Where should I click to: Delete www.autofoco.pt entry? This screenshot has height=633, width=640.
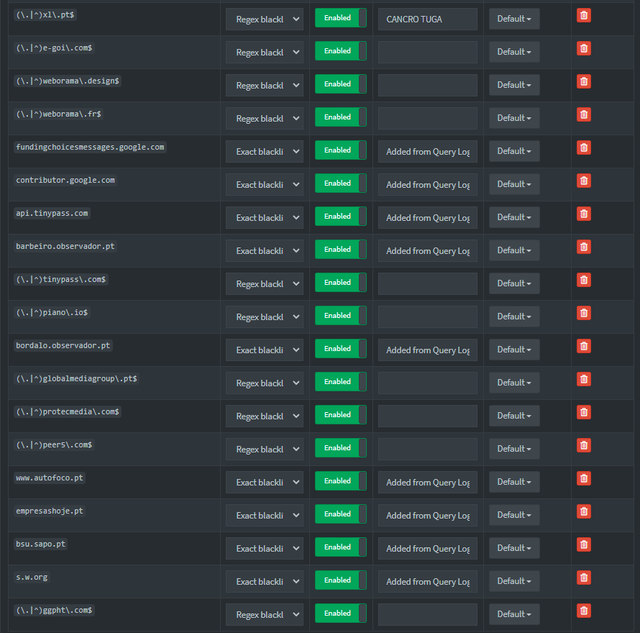(x=584, y=478)
